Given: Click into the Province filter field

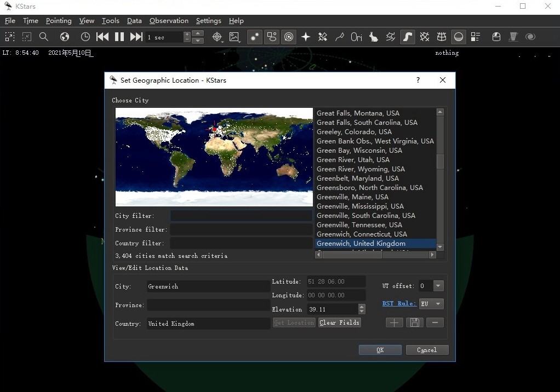Looking at the screenshot, I should pyautogui.click(x=242, y=229).
